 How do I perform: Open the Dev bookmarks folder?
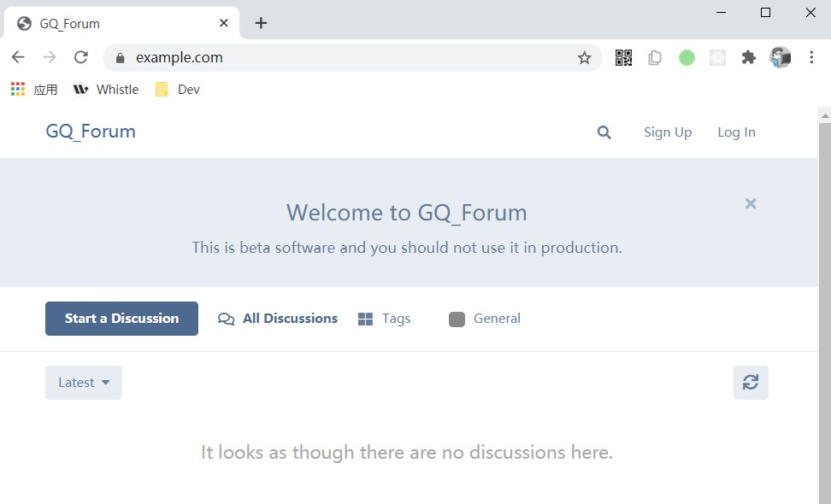178,90
